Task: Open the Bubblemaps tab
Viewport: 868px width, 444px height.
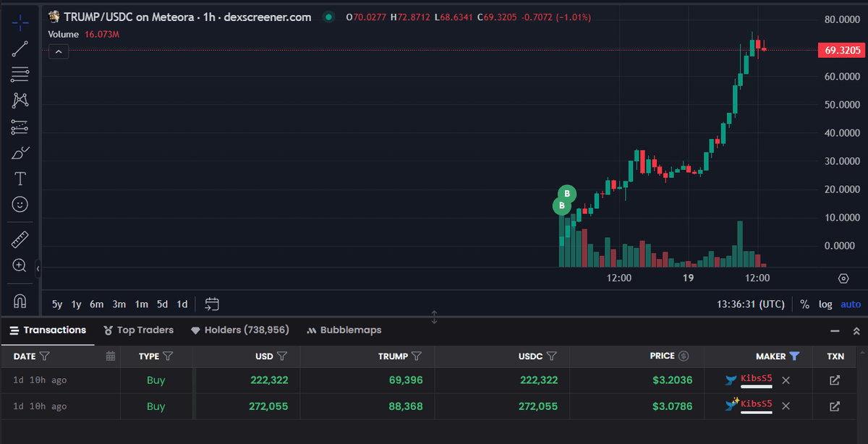Action: [344, 330]
